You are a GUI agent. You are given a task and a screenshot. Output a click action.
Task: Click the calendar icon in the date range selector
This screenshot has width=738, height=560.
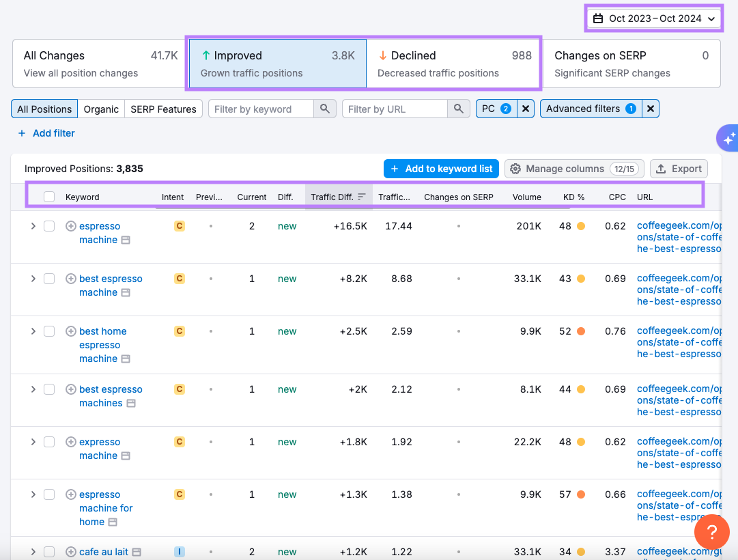click(599, 18)
